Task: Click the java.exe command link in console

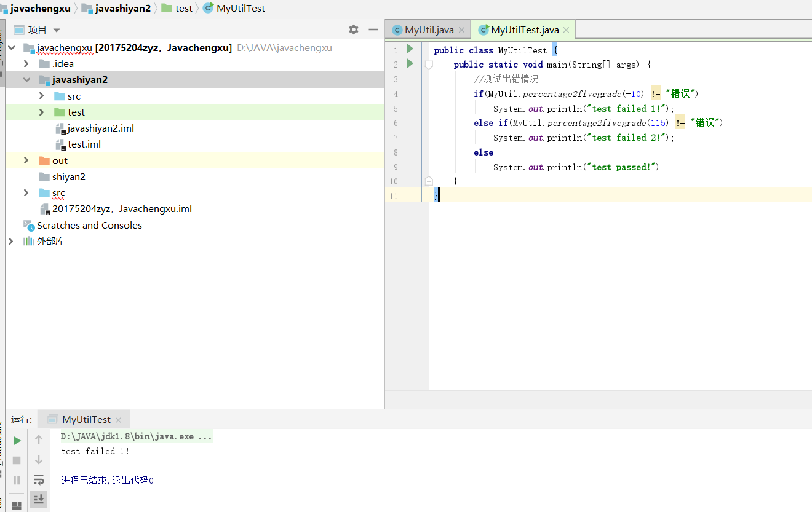Action: point(137,436)
